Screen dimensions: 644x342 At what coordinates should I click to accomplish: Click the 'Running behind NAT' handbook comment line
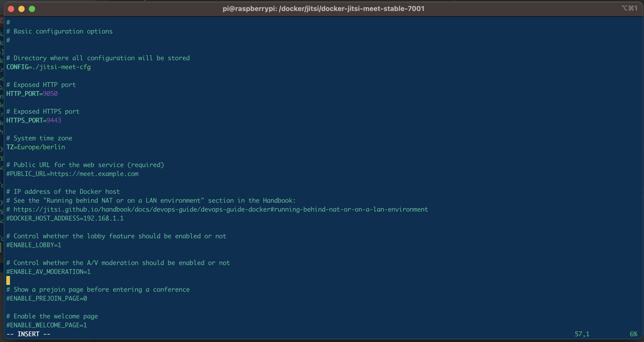(151, 201)
